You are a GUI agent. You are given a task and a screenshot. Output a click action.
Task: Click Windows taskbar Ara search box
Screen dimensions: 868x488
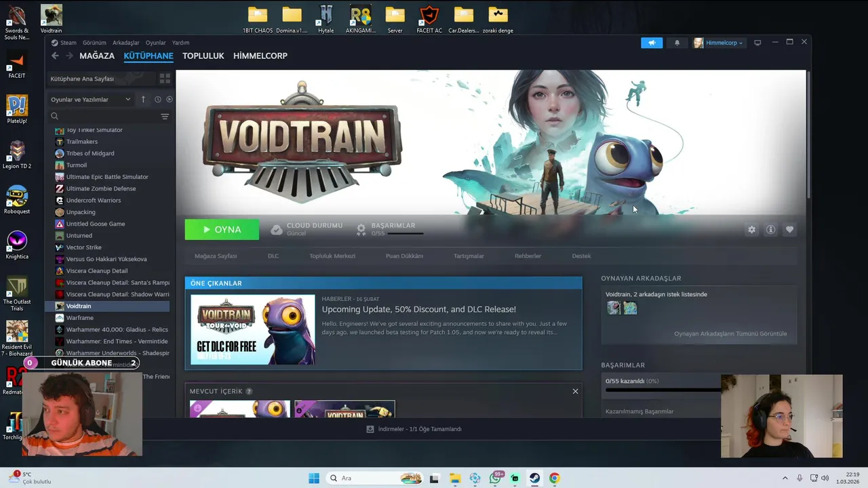click(374, 478)
